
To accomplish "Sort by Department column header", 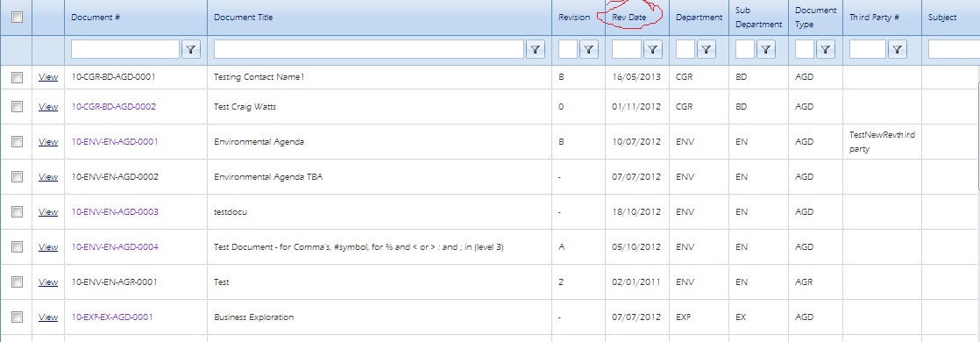I will 699,18.
